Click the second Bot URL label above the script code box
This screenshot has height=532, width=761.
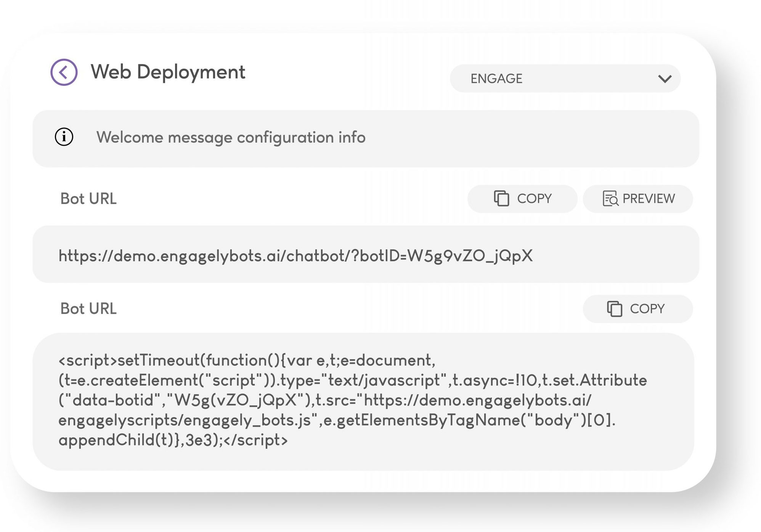pos(88,309)
